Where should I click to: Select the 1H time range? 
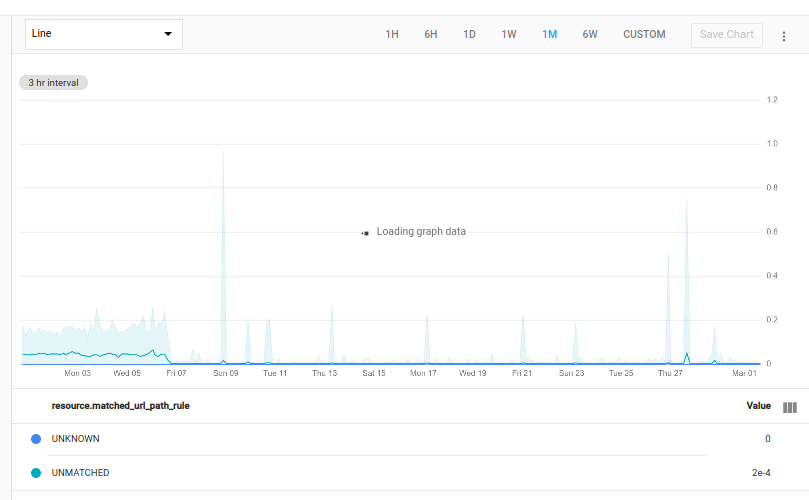(392, 34)
